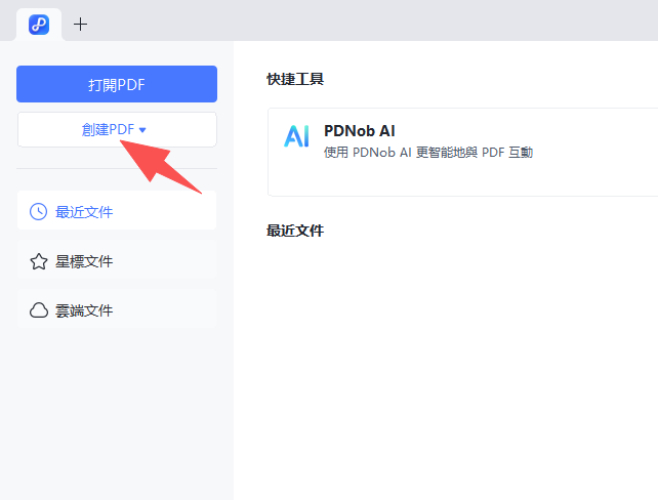Open 雲端文件 in sidebar
Screen dimensions: 658x500
pyautogui.click(x=117, y=309)
